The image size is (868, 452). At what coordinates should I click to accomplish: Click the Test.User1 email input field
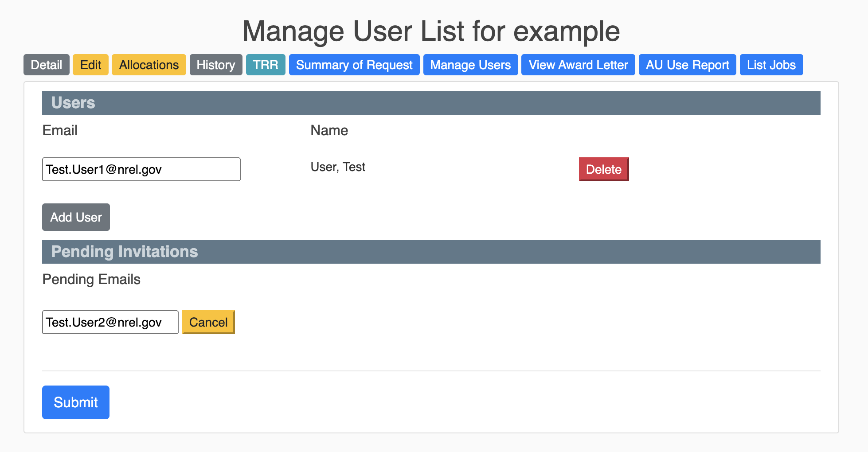141,169
